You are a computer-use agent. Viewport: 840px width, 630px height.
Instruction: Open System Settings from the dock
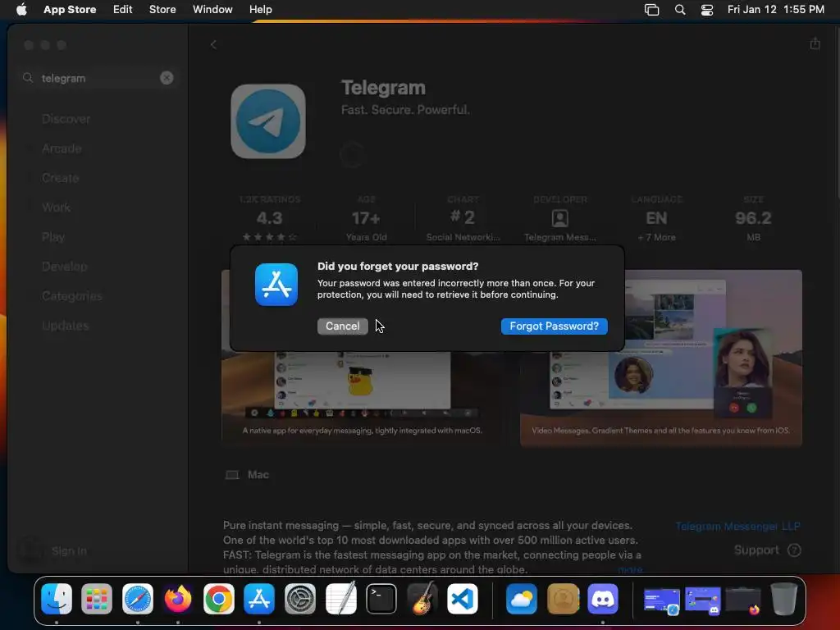tap(300, 599)
